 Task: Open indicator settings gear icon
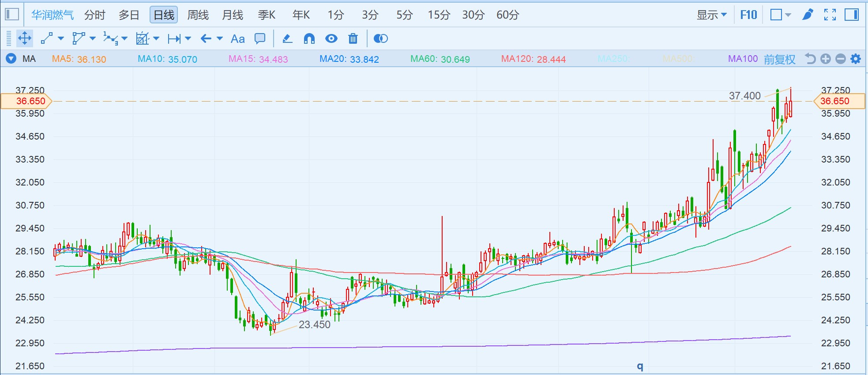[x=856, y=59]
